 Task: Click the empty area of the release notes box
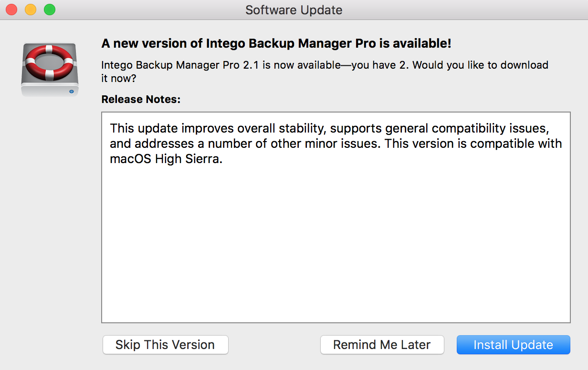[336, 243]
